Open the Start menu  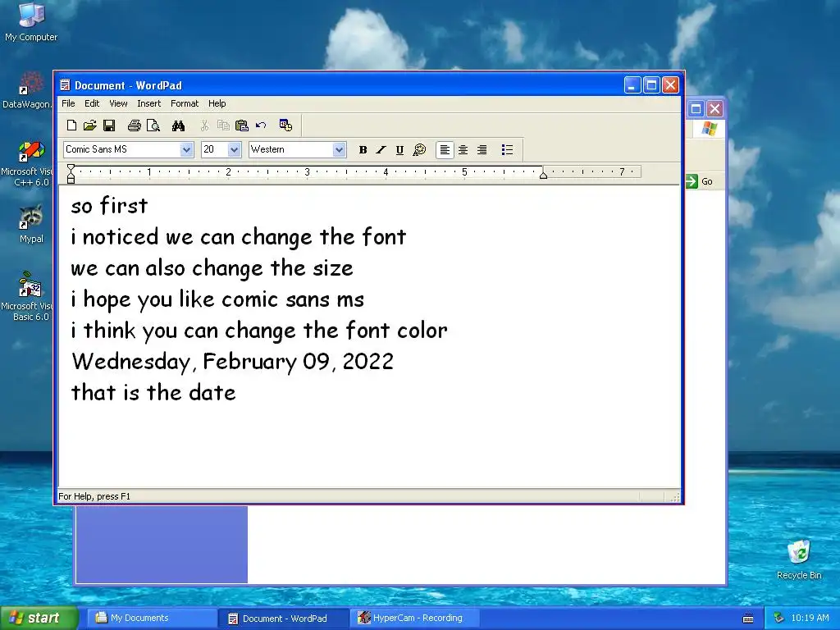click(x=39, y=618)
